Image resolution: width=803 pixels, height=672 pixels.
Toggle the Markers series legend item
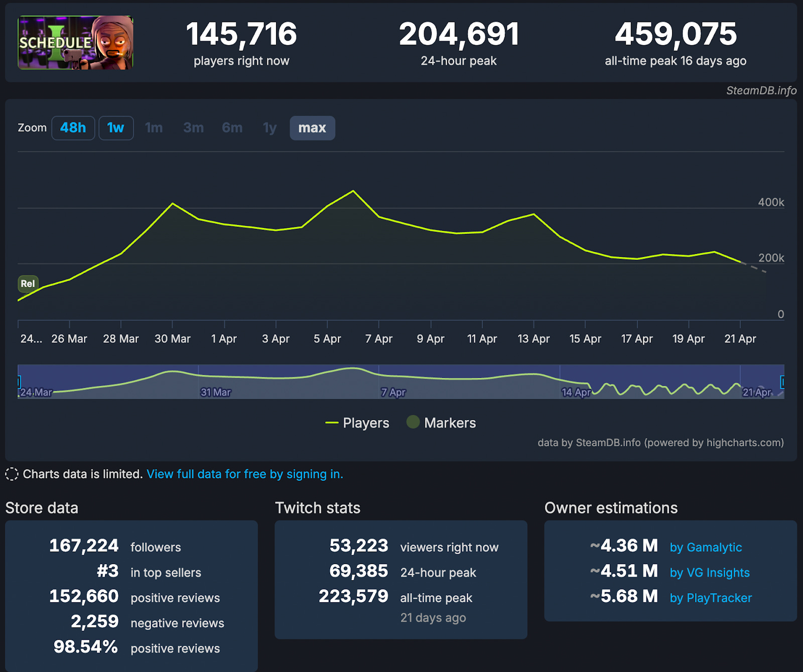click(441, 423)
